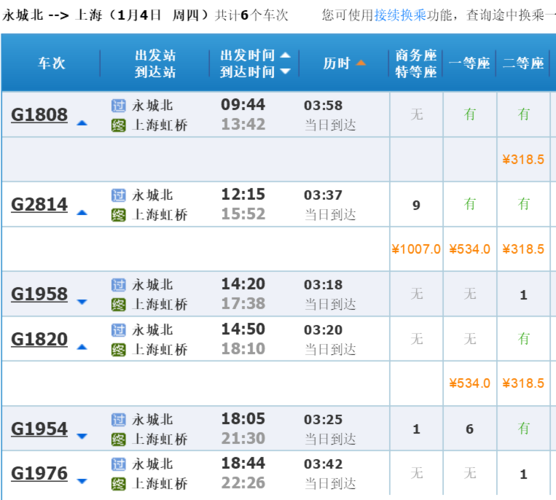Expand price details for train G1954

click(82, 436)
